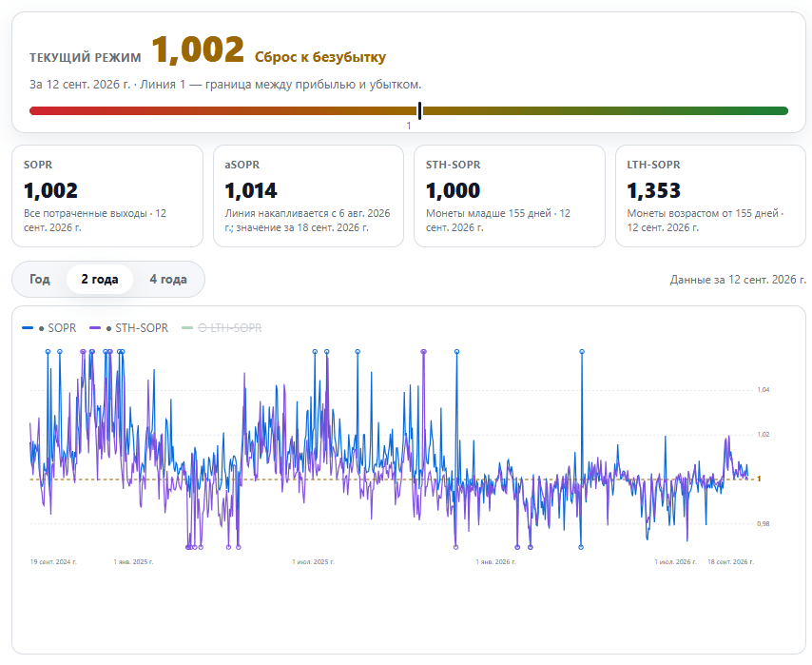Click the large 1,002 headline value
812x665 pixels.
click(x=198, y=50)
